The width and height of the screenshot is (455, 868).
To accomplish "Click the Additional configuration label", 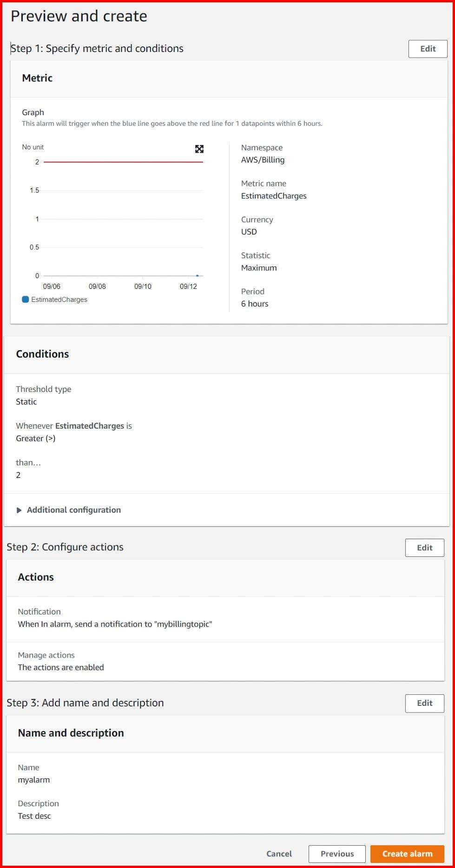I will 74,510.
